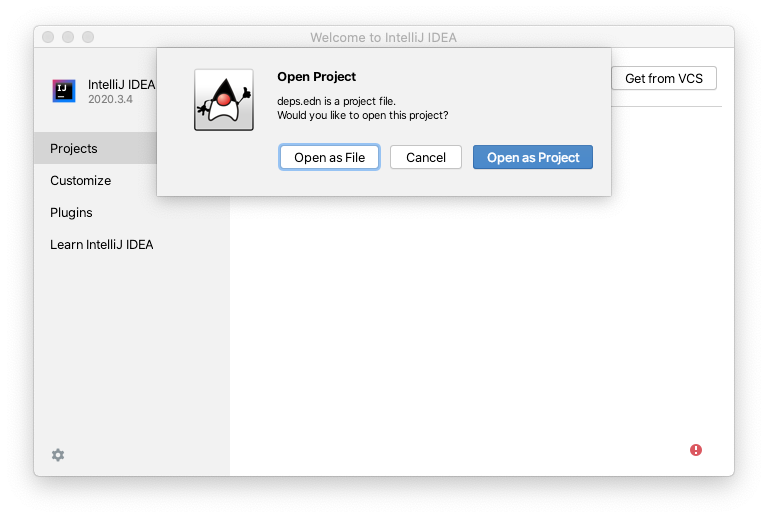The width and height of the screenshot is (768, 518).
Task: Maximize the welcome window
Action: point(88,37)
